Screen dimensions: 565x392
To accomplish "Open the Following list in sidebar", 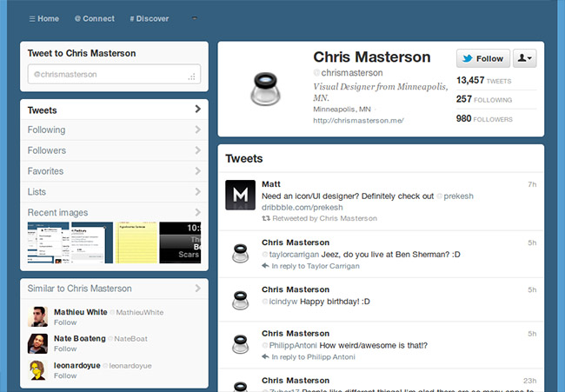I will pyautogui.click(x=114, y=130).
